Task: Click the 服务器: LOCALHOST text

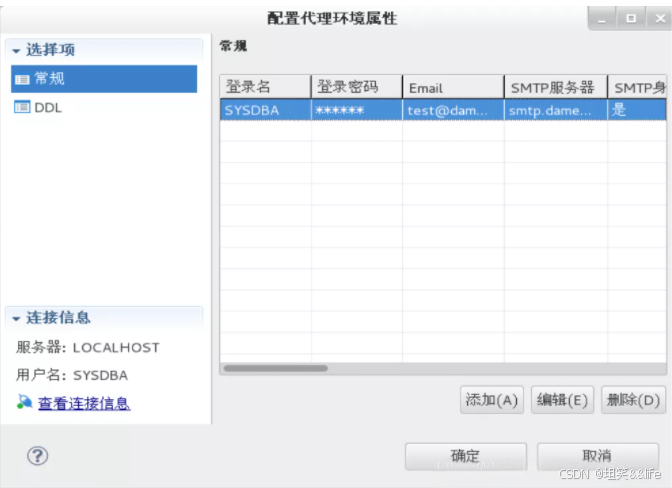Action: (x=88, y=347)
